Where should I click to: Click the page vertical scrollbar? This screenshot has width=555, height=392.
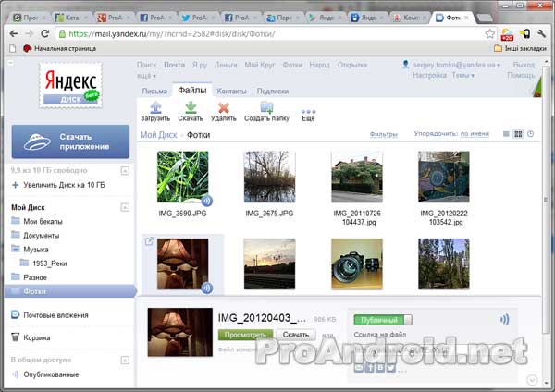(546, 200)
